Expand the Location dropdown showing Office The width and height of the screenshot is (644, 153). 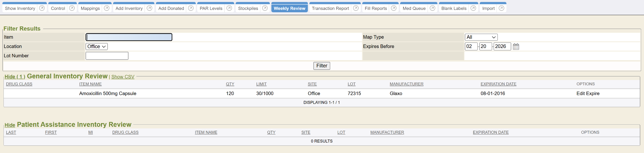[x=97, y=47]
